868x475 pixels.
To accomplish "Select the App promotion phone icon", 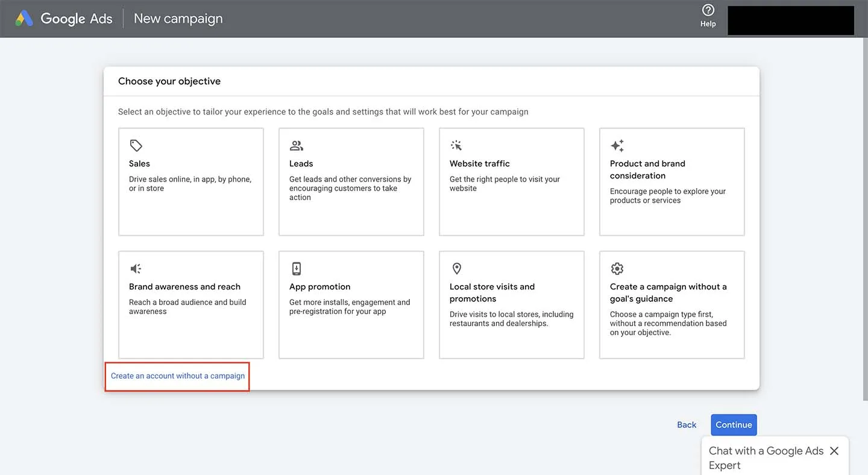I will (x=296, y=268).
